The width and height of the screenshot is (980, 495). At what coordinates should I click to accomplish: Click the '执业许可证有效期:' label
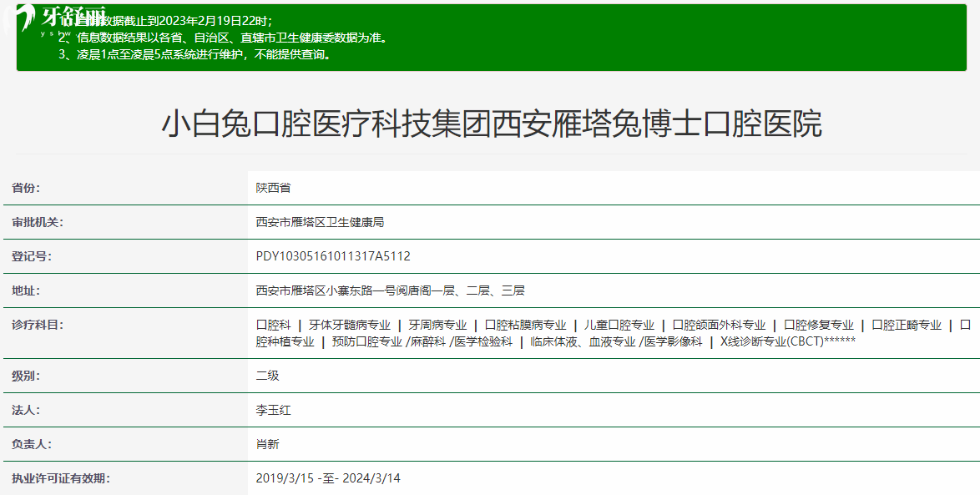pos(61,479)
